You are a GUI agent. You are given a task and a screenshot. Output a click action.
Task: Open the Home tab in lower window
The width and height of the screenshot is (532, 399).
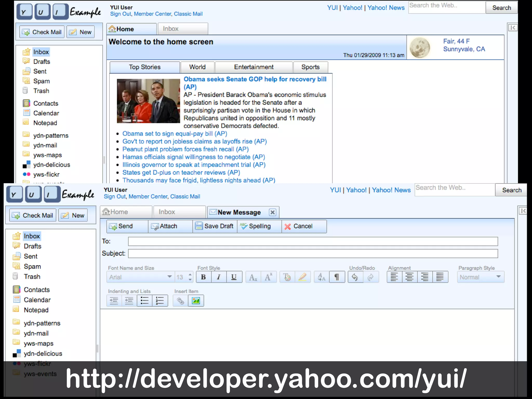[x=126, y=212]
